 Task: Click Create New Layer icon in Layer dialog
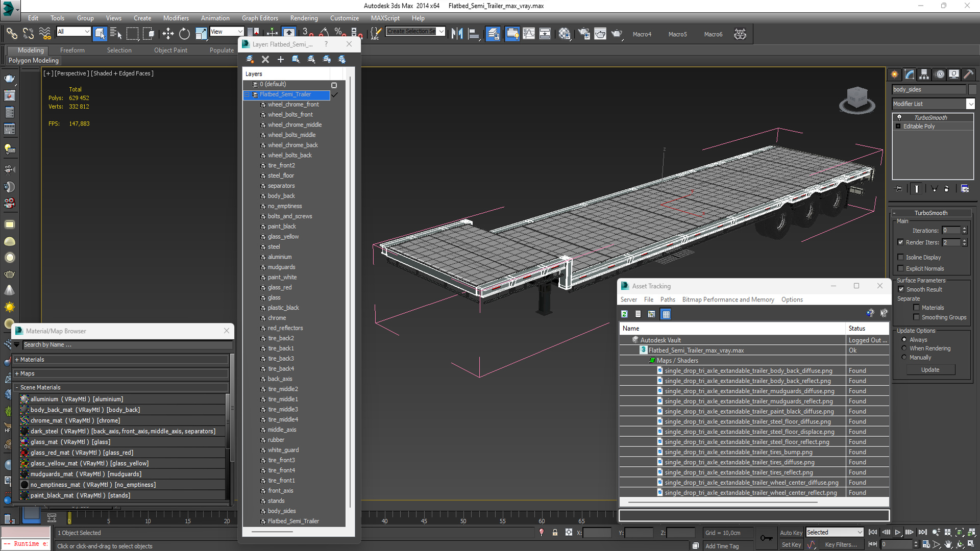tap(250, 59)
